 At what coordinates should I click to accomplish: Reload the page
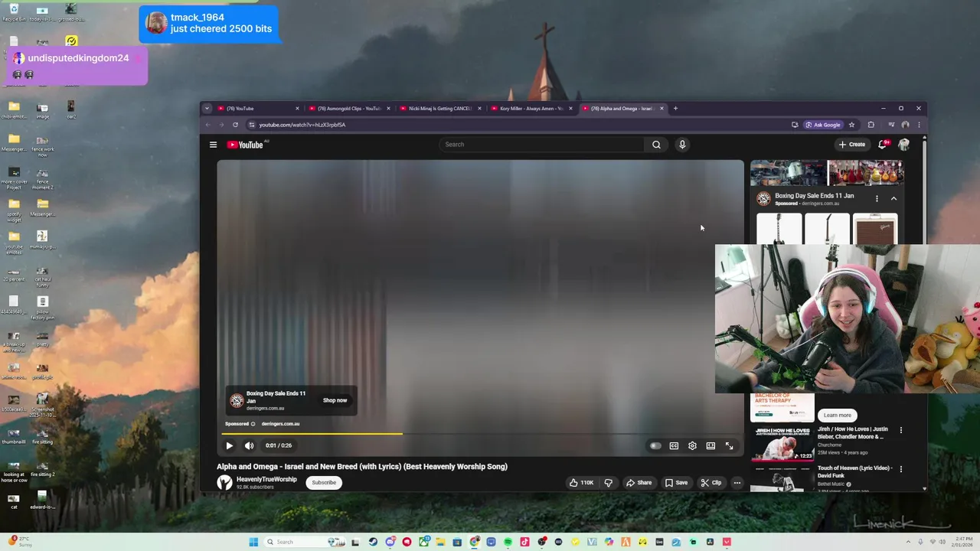pos(235,125)
